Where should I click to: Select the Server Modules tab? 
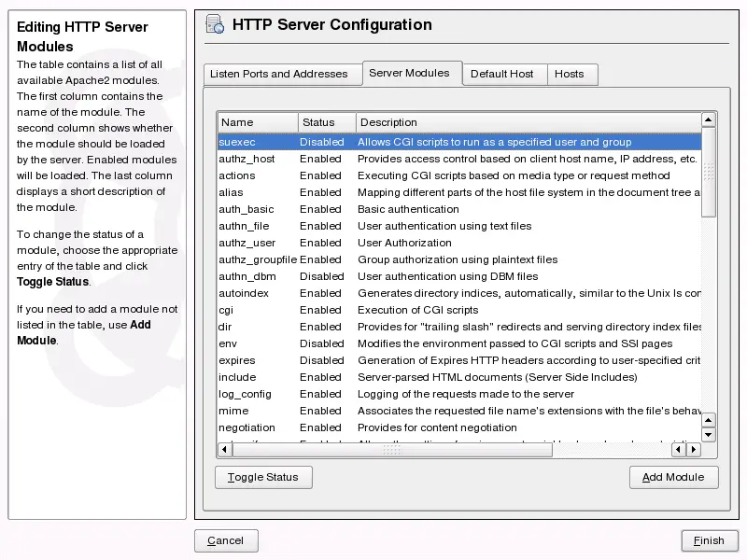tap(412, 74)
